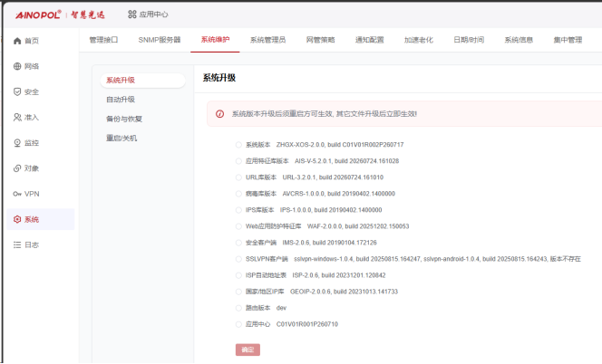
Task: Click version text GEOIP-2.0.0.6
Action: (310, 292)
